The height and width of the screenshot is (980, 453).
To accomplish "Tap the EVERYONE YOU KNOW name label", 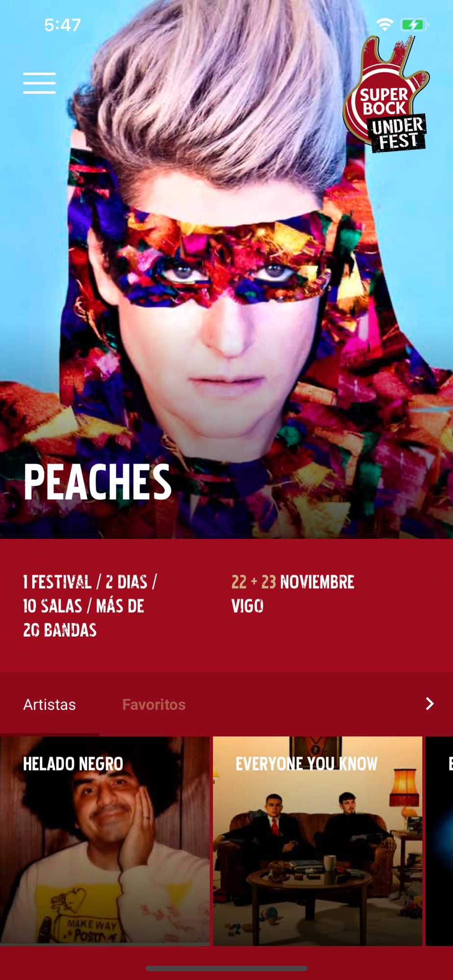I will [306, 764].
